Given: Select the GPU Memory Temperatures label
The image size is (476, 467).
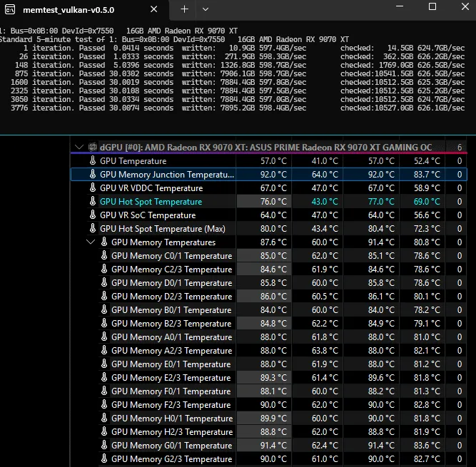Looking at the screenshot, I should [163, 242].
